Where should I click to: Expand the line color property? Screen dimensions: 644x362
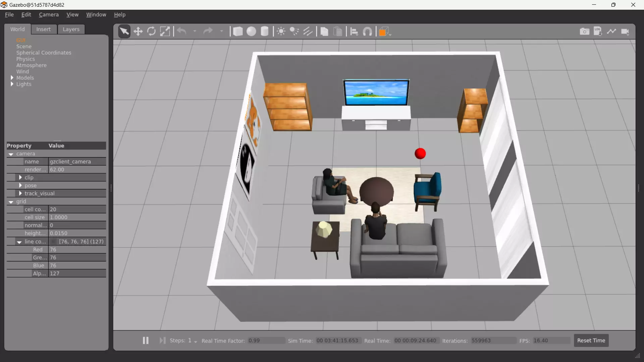coord(19,241)
